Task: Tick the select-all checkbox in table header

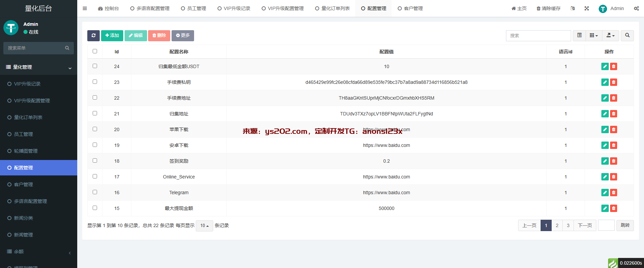Action: (95, 51)
